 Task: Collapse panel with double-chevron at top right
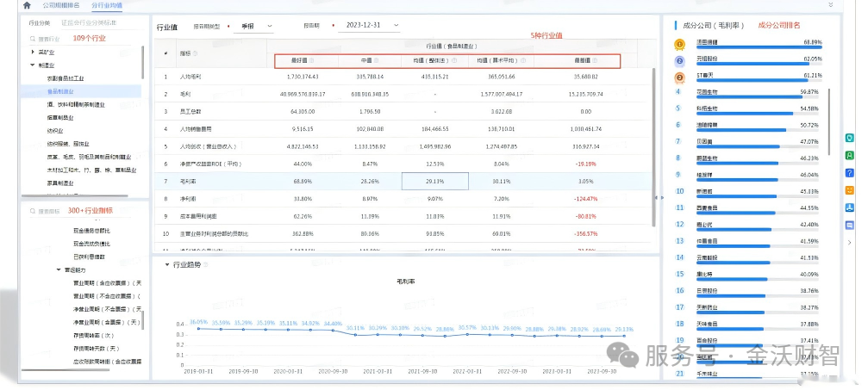pyautogui.click(x=830, y=4)
